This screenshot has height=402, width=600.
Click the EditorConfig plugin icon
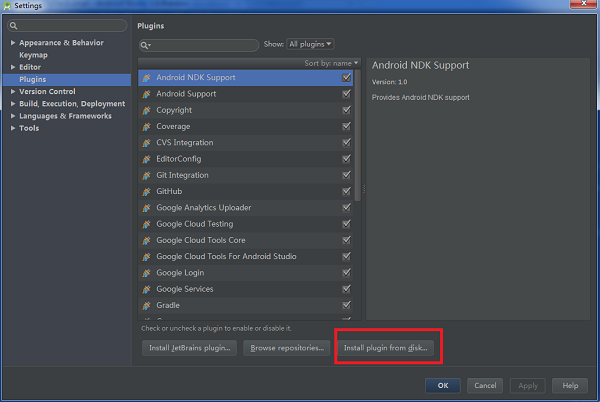[x=147, y=159]
